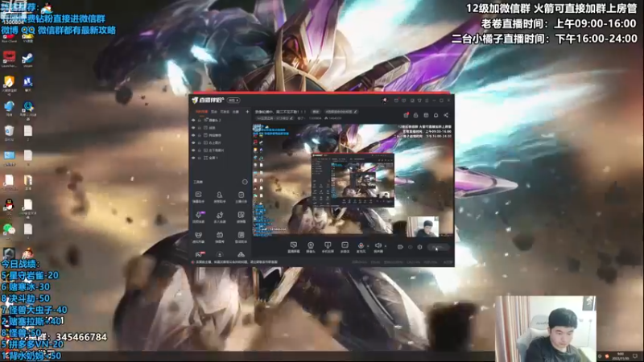
Task: Open the bear-face virtual avatar tool
Action: click(x=198, y=237)
